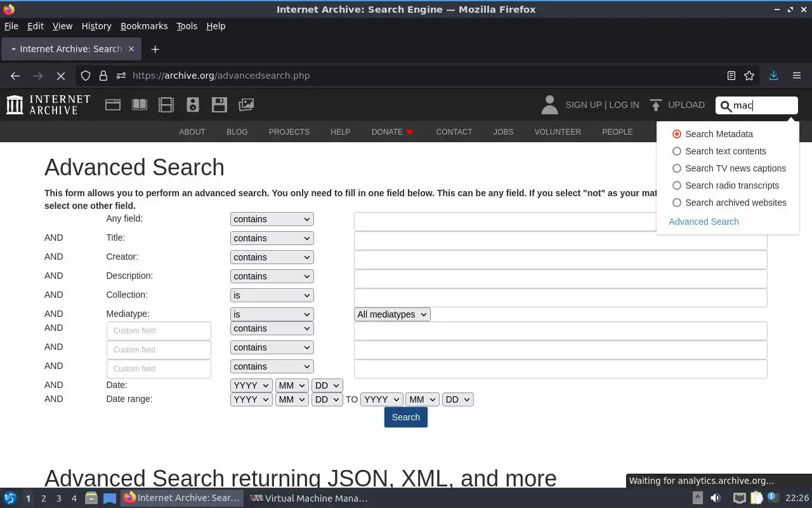
Task: Click the site padlock icon
Action: (x=103, y=76)
